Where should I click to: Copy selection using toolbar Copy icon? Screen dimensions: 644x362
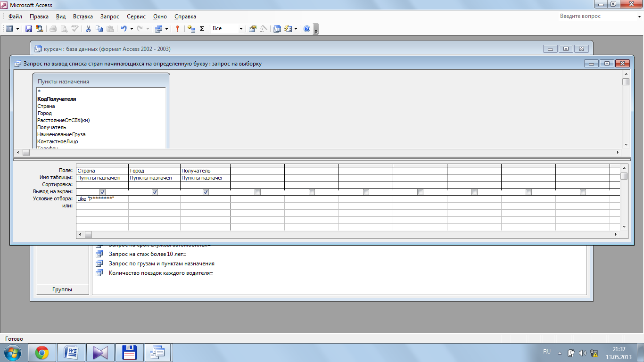point(99,29)
